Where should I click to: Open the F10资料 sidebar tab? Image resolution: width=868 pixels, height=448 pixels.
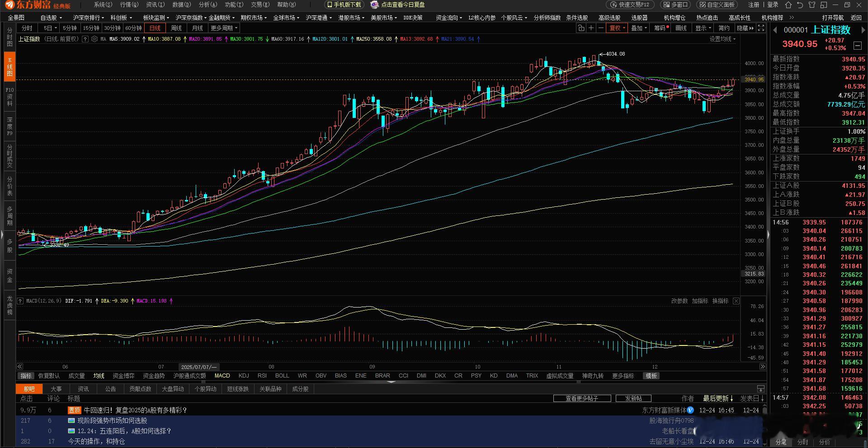tap(9, 97)
